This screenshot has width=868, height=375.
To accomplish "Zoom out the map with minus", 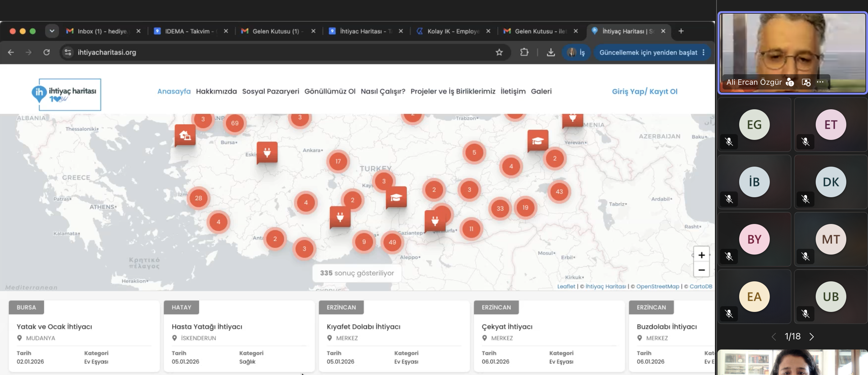I will point(701,270).
